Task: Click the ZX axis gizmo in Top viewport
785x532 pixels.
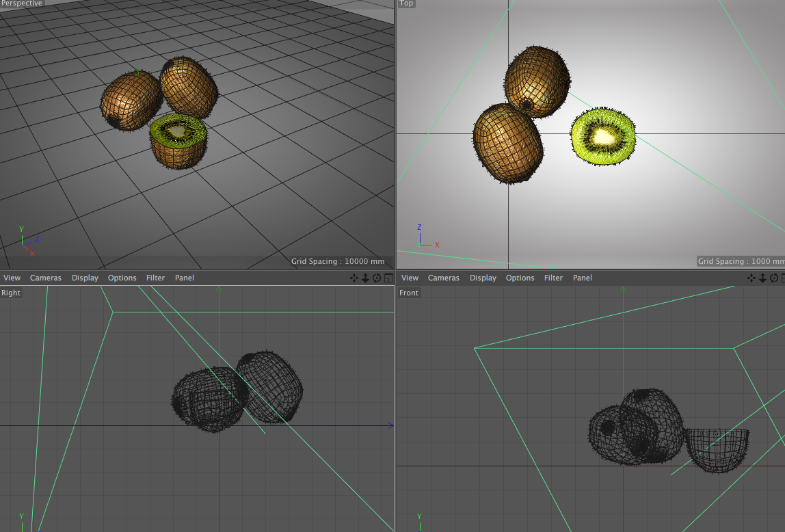Action: pos(428,236)
